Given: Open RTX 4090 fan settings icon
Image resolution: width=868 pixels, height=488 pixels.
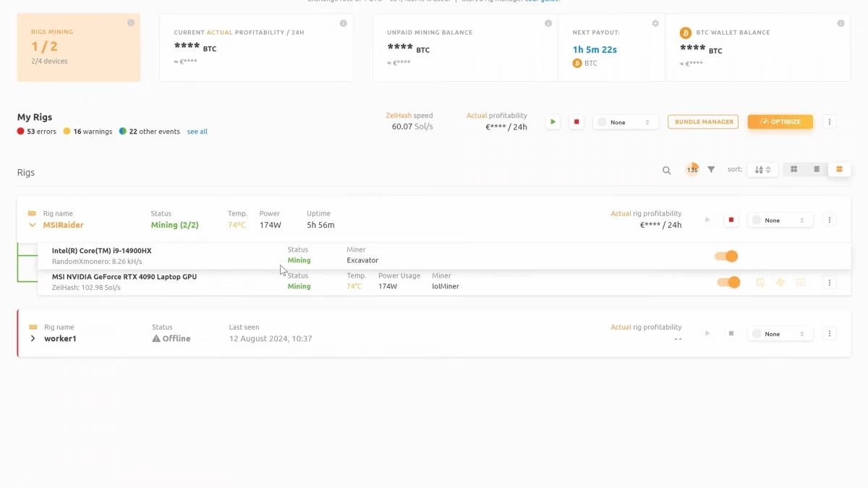Looking at the screenshot, I should click(780, 283).
